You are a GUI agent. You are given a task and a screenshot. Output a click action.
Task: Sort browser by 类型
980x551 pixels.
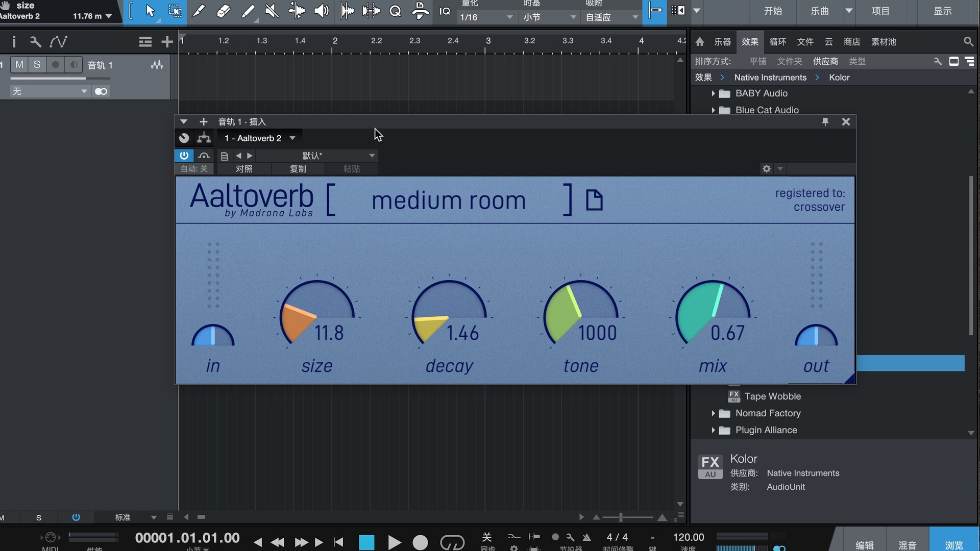pyautogui.click(x=857, y=61)
